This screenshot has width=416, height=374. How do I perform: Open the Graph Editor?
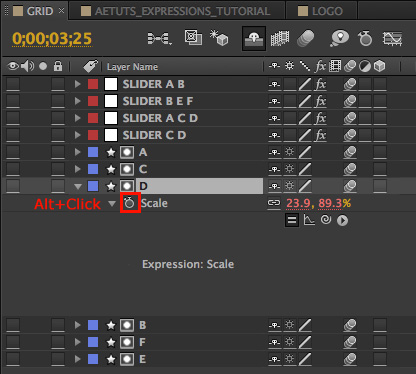pos(392,39)
